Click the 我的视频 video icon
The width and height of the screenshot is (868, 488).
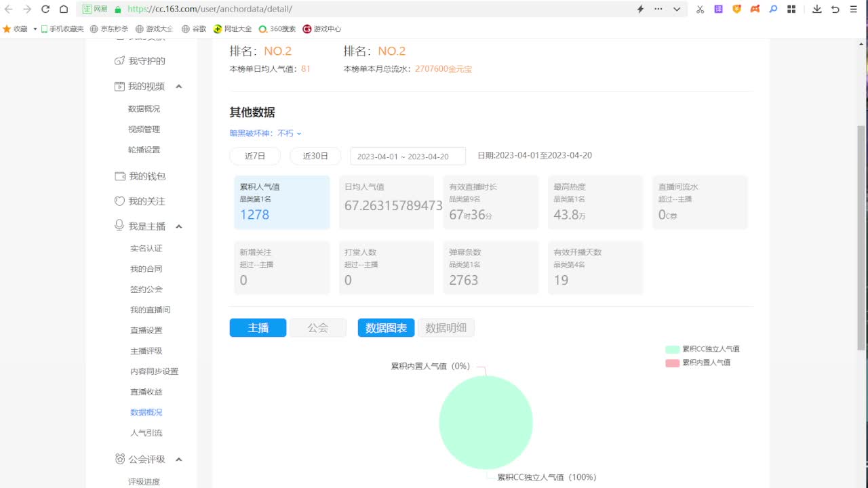[x=119, y=87]
